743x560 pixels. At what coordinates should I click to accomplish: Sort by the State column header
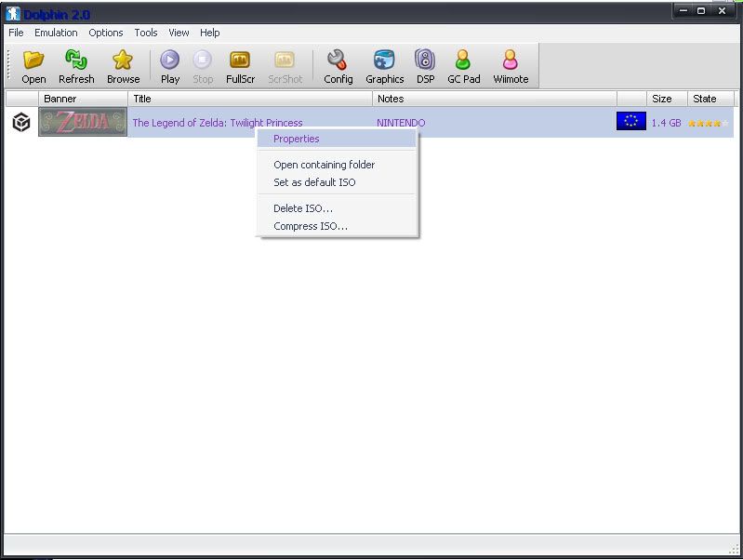tap(710, 99)
